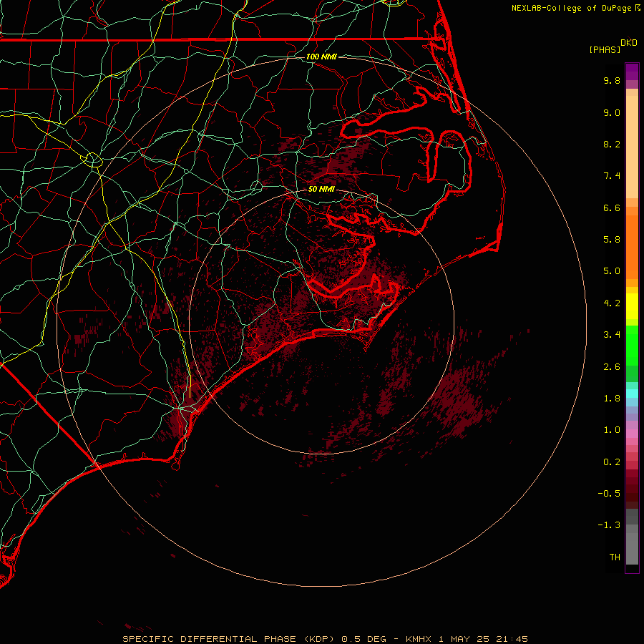Pick the yellow color scale segment
This screenshot has width=644, height=644.
point(632,306)
